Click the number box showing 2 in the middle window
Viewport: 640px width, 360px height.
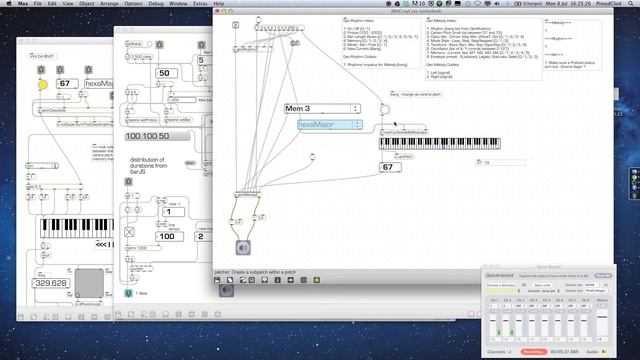(204, 236)
